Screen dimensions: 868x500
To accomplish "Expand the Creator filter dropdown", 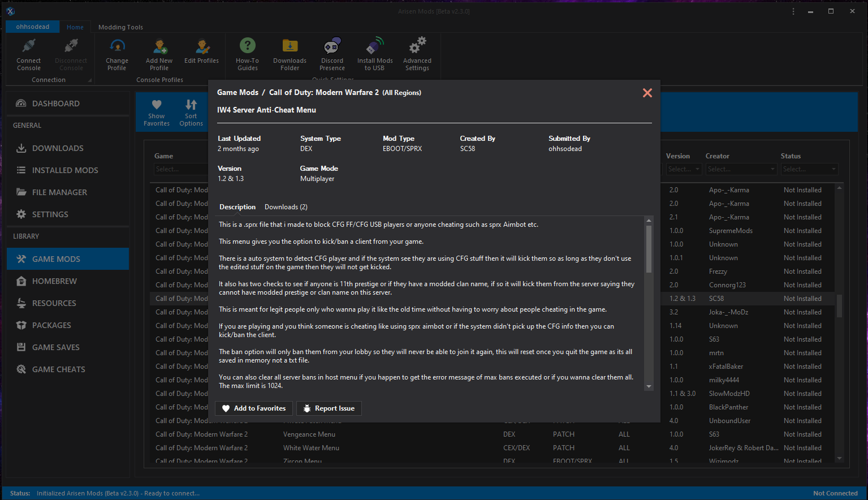I will tap(772, 169).
